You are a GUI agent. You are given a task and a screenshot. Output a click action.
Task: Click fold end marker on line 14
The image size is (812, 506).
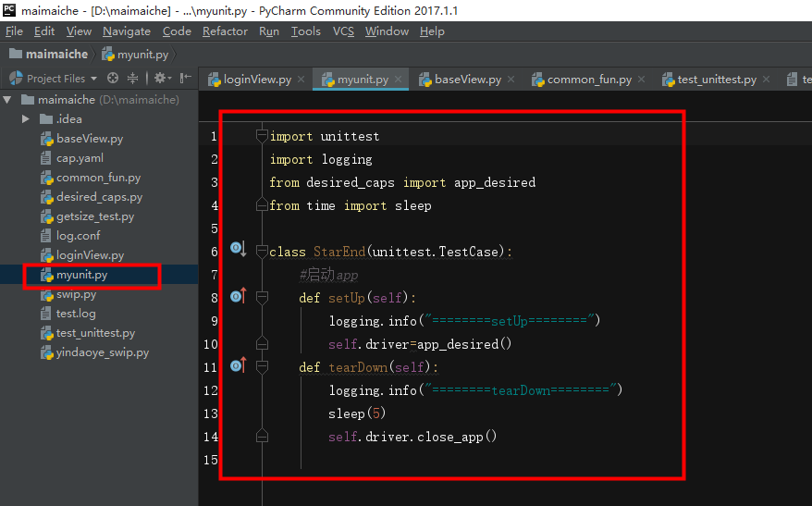click(262, 437)
